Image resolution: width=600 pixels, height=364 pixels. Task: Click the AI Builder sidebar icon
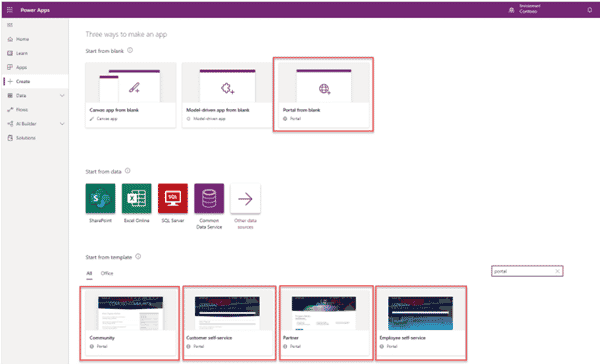pos(10,124)
